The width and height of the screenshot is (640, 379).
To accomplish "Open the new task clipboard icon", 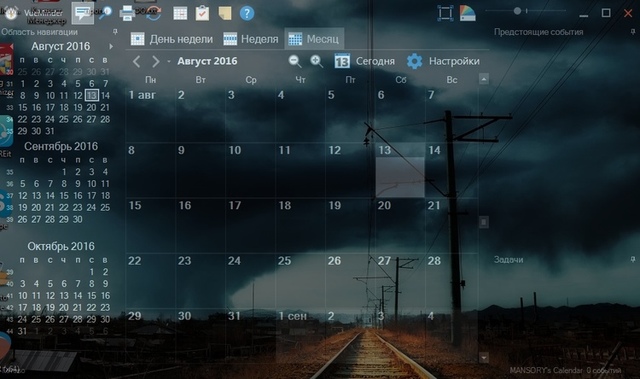I will [x=202, y=13].
